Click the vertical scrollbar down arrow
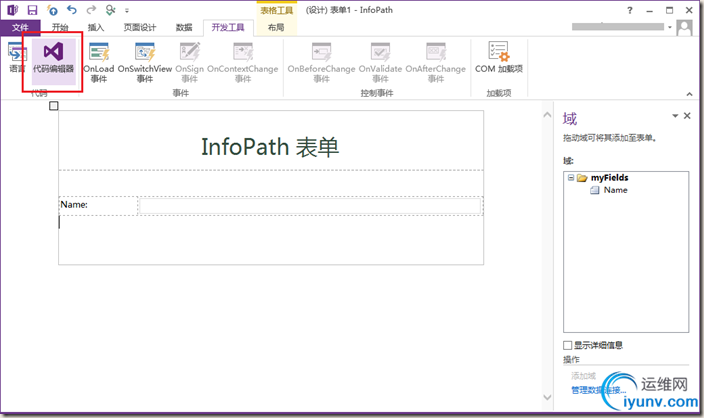 pyautogui.click(x=547, y=397)
